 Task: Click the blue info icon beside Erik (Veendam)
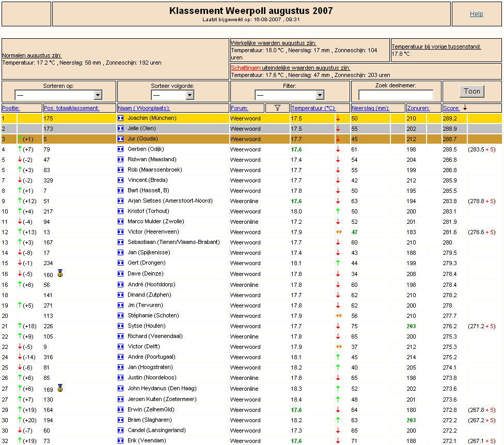(120, 440)
